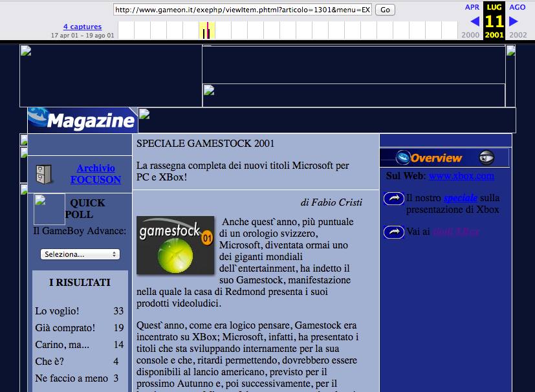Click the arrow icon next to 'Vai ai'
The height and width of the screenshot is (392, 535).
pyautogui.click(x=393, y=232)
